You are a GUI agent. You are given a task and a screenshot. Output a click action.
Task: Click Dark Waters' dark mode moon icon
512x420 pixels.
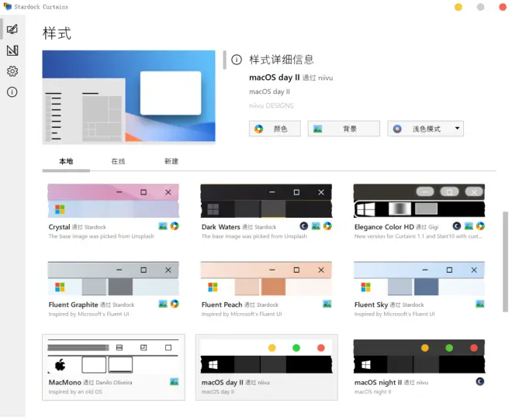point(303,226)
